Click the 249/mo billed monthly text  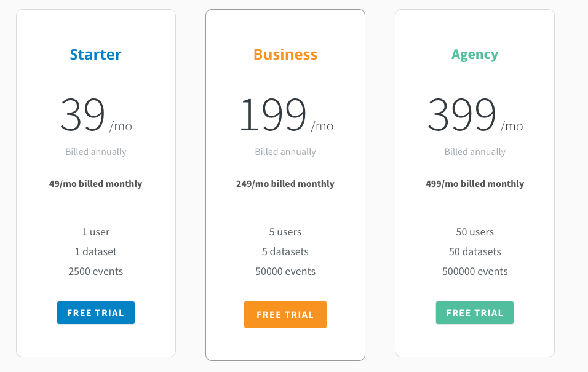[x=285, y=184]
